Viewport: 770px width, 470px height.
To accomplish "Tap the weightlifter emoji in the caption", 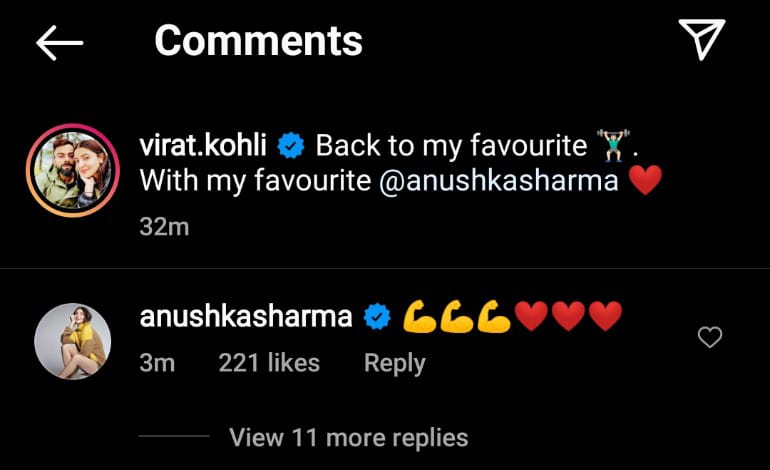I will click(616, 146).
